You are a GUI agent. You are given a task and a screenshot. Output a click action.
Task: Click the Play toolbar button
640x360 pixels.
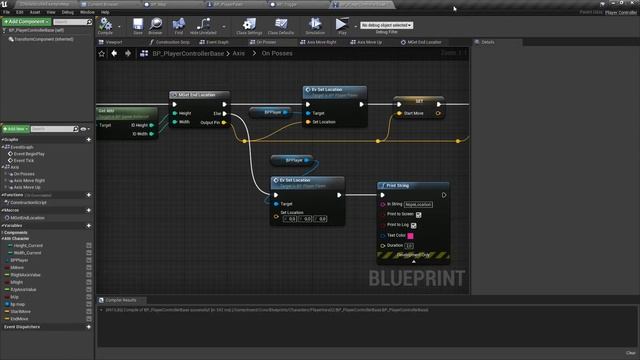pyautogui.click(x=342, y=24)
